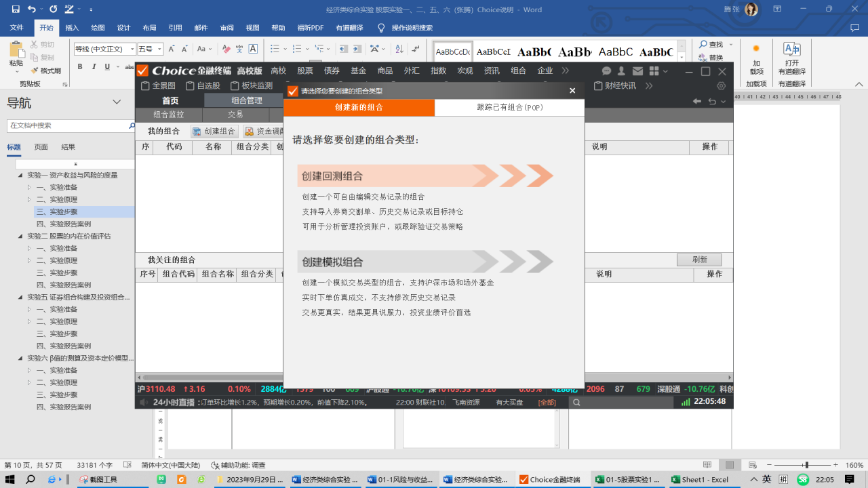Viewport: 868px width, 488px height.
Task: Open the 插入 ribbon tab
Action: [x=72, y=28]
